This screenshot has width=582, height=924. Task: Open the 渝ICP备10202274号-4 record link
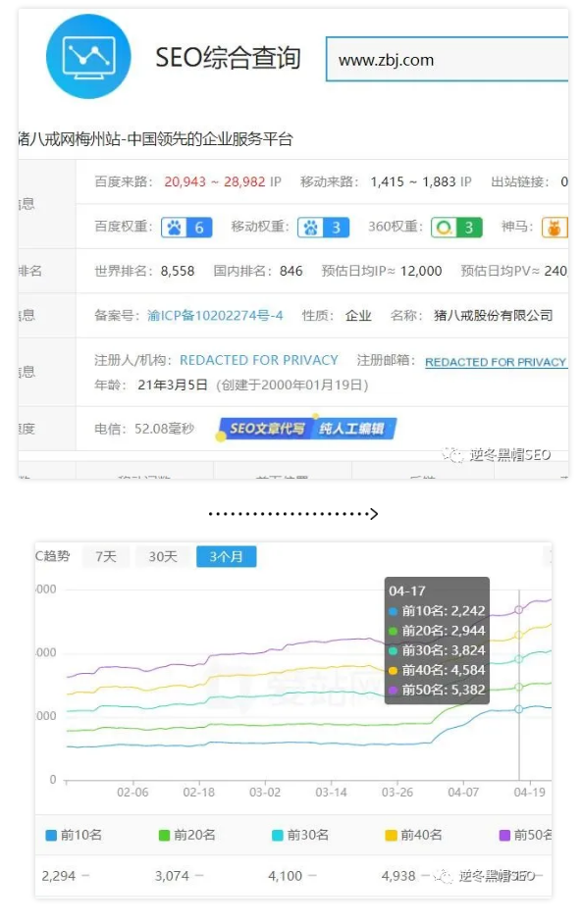[215, 315]
